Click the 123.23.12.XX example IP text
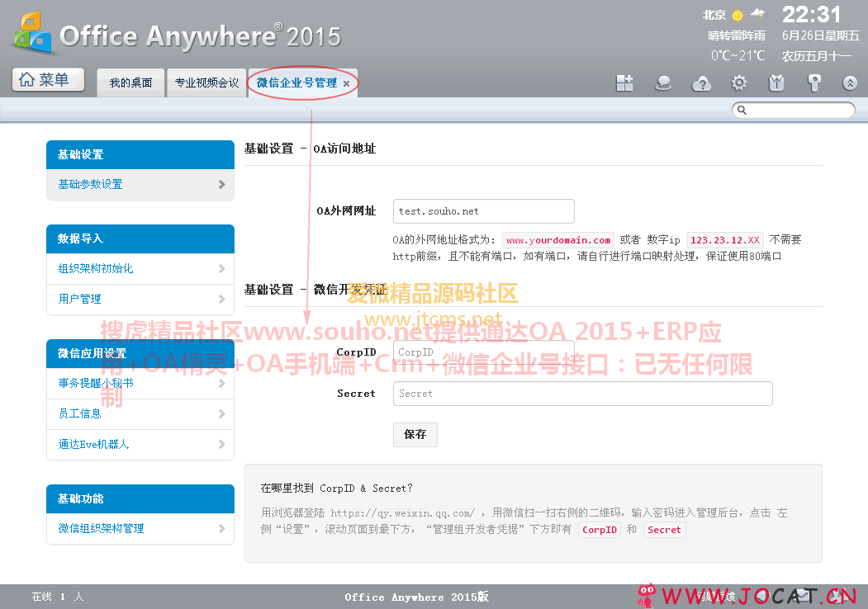Screen dimensions: 868x609 click(x=724, y=240)
